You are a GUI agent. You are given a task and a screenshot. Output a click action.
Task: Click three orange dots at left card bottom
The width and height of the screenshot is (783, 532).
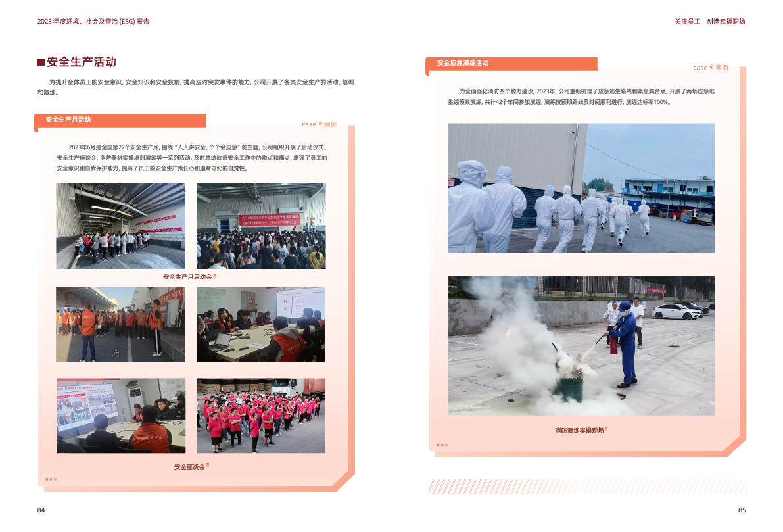pos(51,479)
